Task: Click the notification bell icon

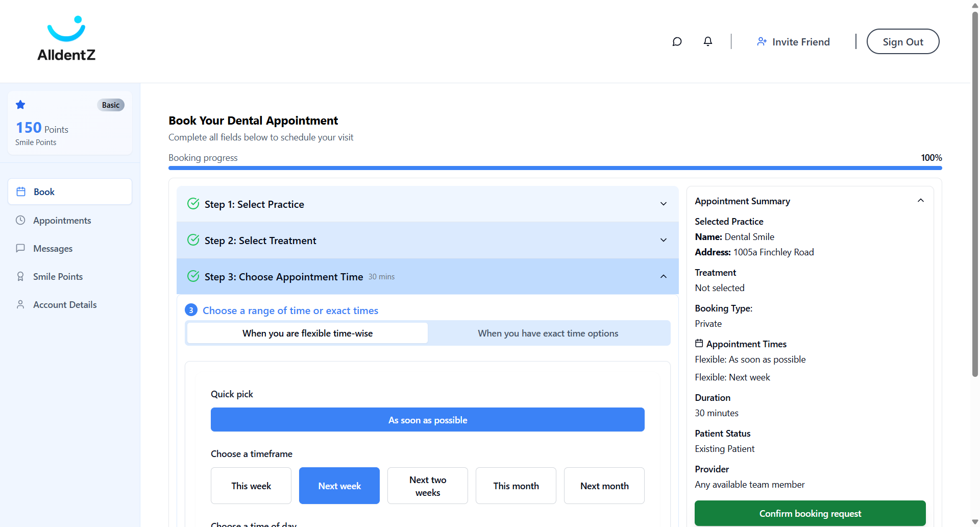Action: pos(707,41)
